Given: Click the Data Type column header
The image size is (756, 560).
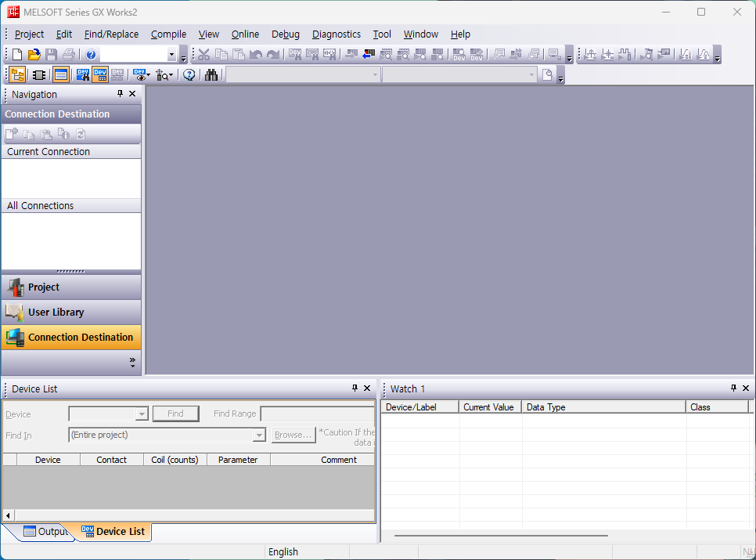Looking at the screenshot, I should coord(603,407).
